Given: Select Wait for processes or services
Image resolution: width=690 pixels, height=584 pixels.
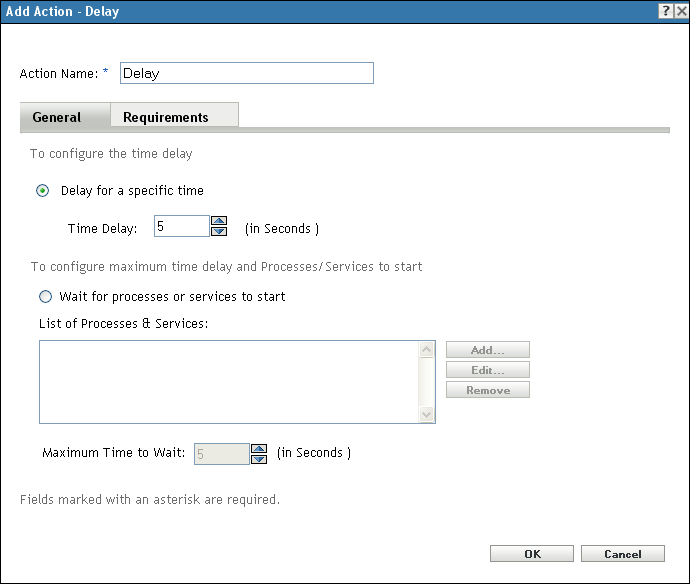Looking at the screenshot, I should (45, 297).
